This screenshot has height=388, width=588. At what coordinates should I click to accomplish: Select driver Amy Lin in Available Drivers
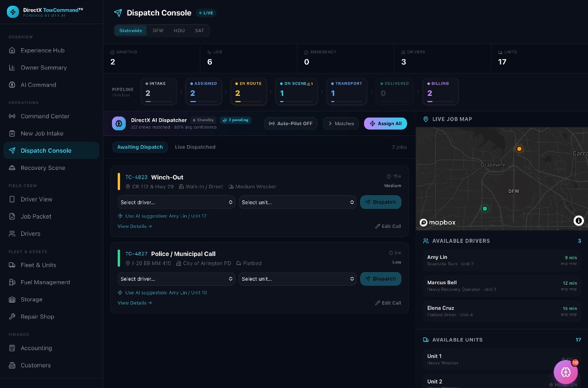click(x=502, y=260)
